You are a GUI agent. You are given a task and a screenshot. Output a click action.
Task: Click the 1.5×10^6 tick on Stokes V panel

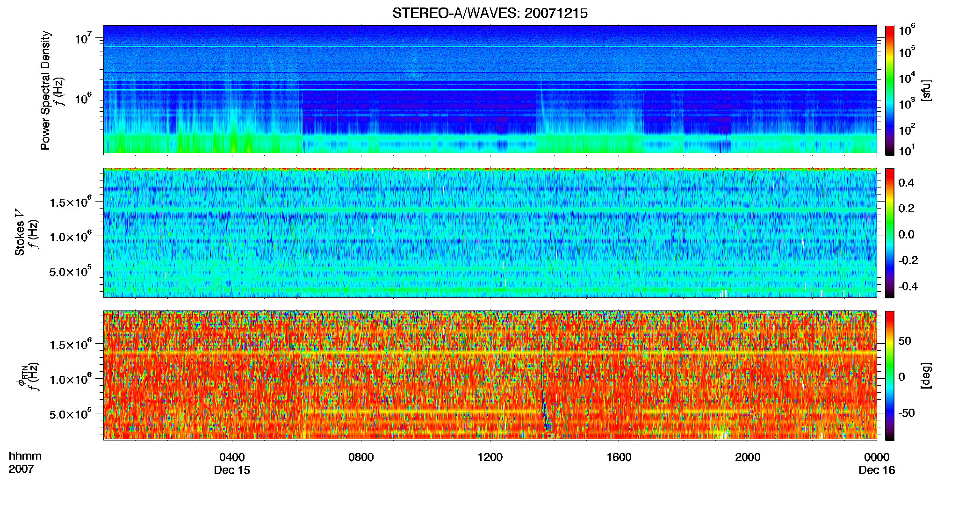pyautogui.click(x=70, y=202)
